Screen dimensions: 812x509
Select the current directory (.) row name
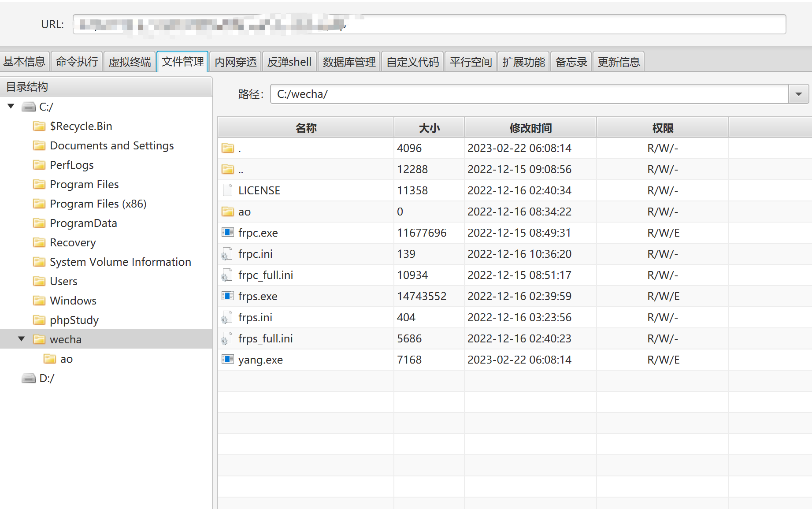(x=239, y=148)
